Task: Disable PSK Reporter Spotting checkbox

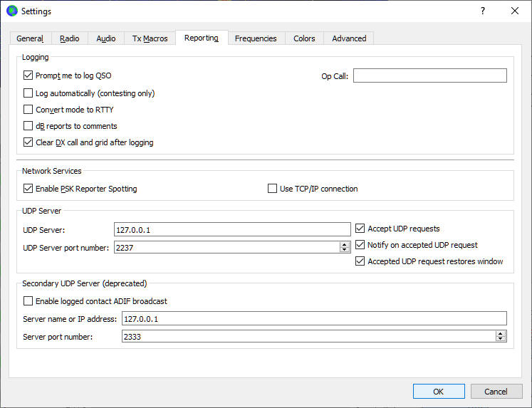Action: 28,189
